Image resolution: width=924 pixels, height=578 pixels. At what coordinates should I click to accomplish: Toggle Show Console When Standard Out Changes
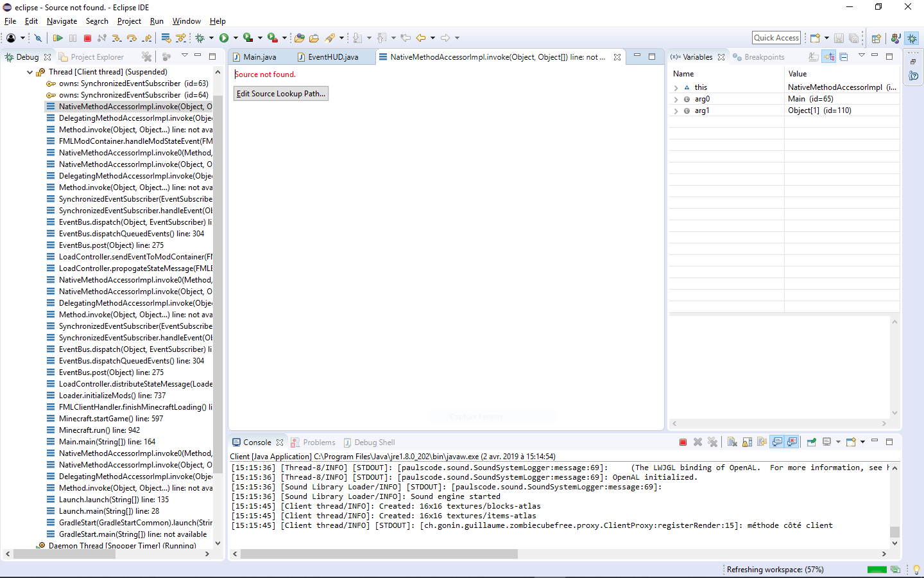777,442
